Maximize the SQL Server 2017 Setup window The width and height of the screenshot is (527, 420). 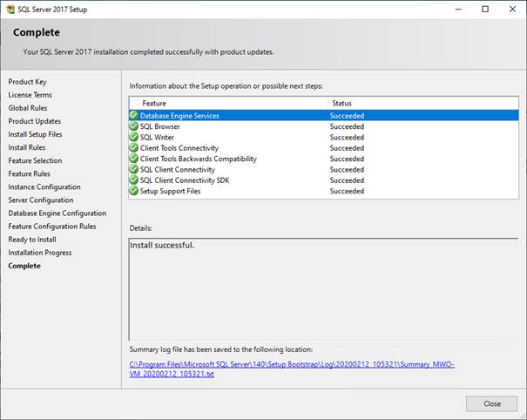485,10
